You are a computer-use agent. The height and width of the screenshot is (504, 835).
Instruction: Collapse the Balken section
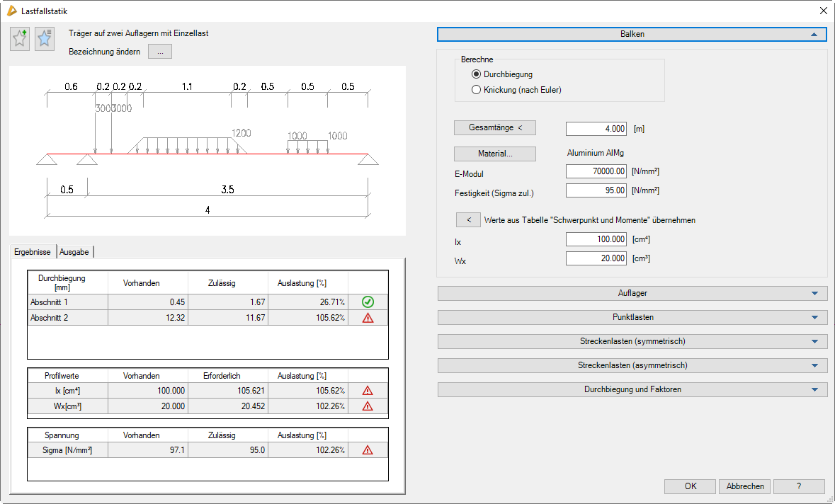pyautogui.click(x=632, y=34)
